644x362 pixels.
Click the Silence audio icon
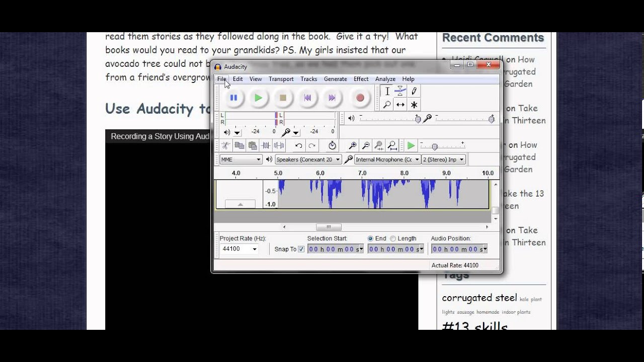(279, 146)
